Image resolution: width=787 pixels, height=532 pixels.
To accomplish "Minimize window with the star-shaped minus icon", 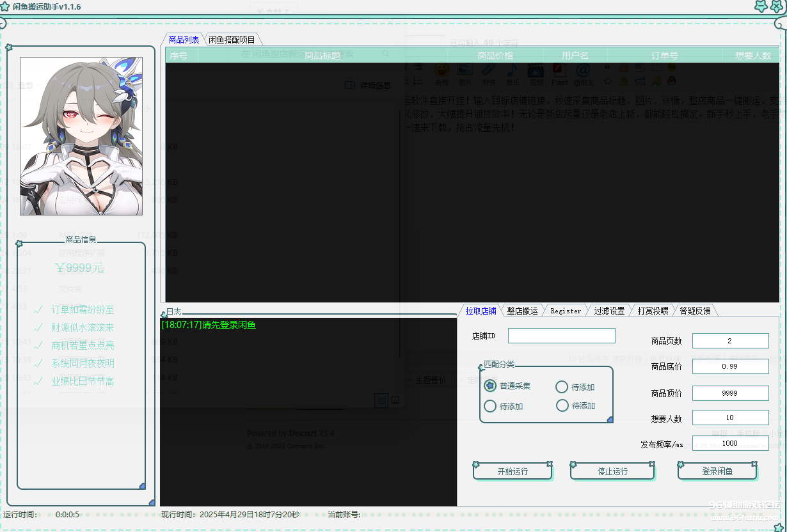I will (761, 6).
